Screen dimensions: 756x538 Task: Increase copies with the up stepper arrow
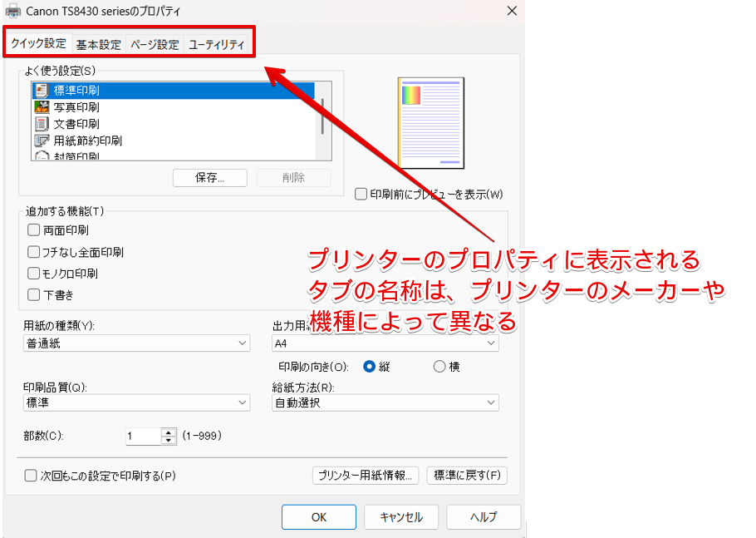(x=169, y=432)
